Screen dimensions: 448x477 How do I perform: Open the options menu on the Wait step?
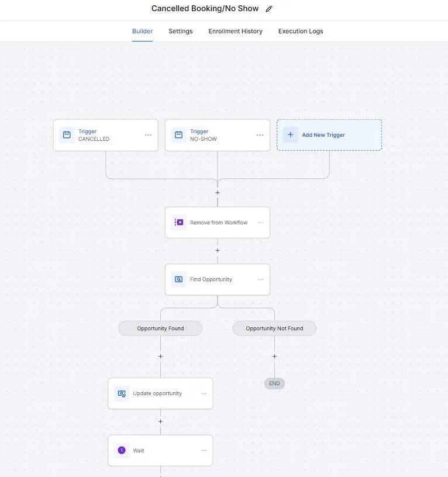[204, 450]
